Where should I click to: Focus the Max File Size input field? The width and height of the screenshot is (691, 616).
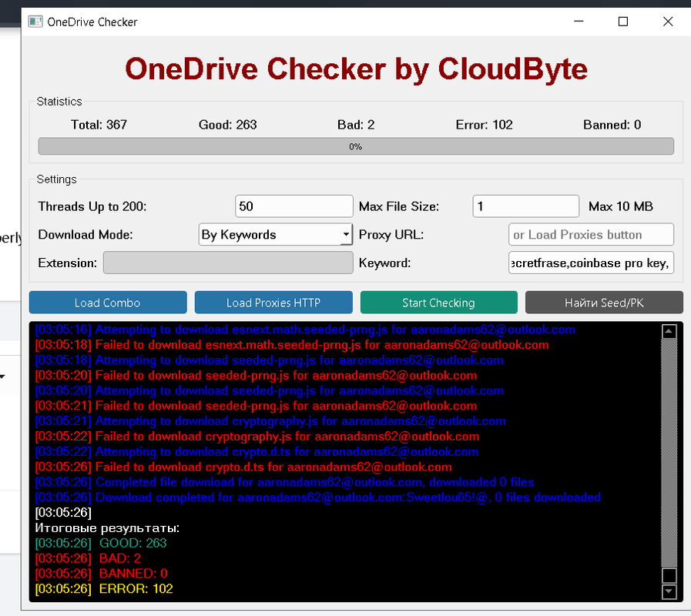pyautogui.click(x=525, y=206)
